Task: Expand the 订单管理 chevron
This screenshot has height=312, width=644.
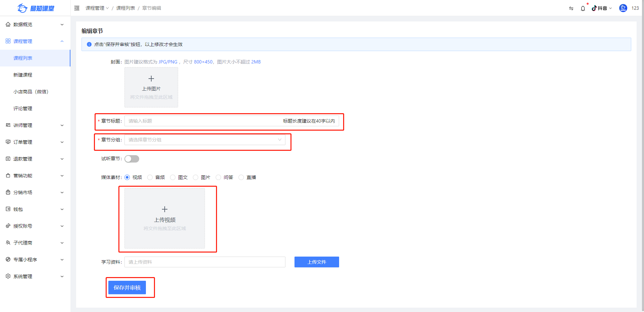Action: click(x=62, y=142)
